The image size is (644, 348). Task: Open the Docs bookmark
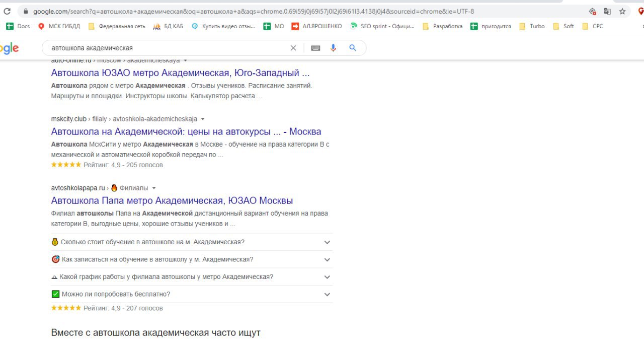pos(18,26)
